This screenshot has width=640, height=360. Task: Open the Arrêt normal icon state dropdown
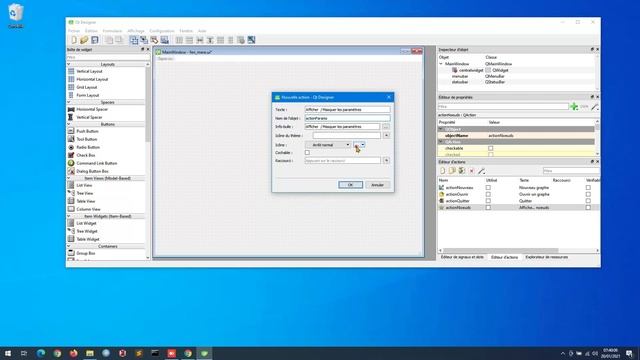coord(328,145)
